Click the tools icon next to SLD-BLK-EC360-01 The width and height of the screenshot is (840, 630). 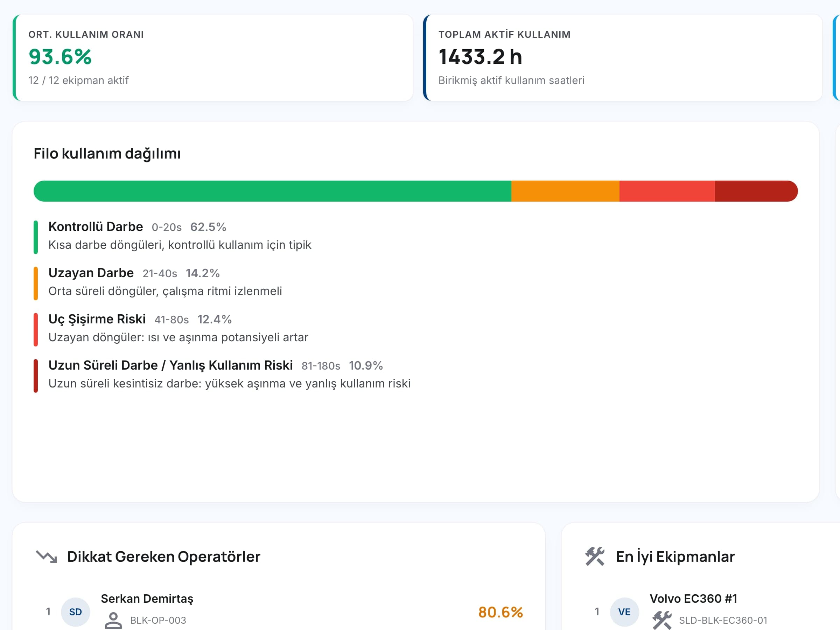[x=662, y=620]
